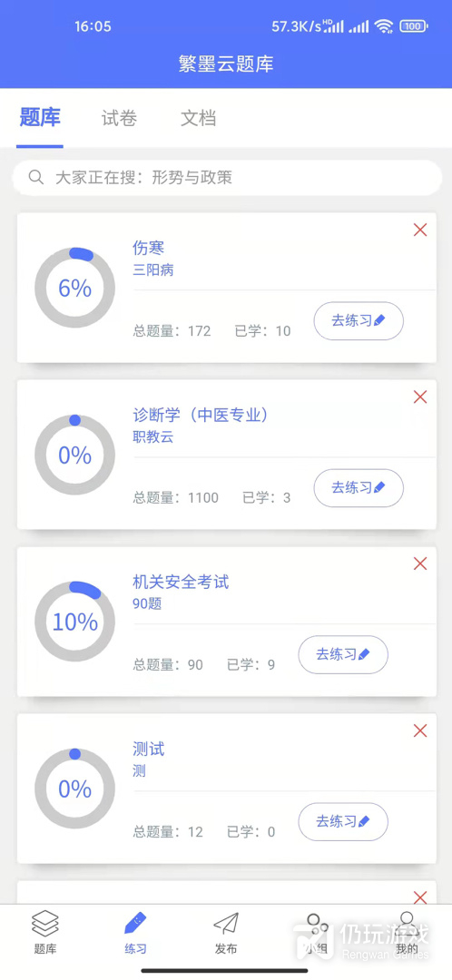The image size is (452, 980).
Task: Click 去练习 button for 诊断学（中医专业）
Action: (359, 488)
